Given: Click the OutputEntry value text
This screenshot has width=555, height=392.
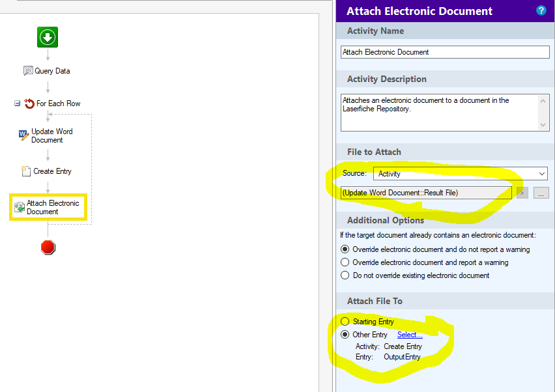Looking at the screenshot, I should [x=402, y=357].
